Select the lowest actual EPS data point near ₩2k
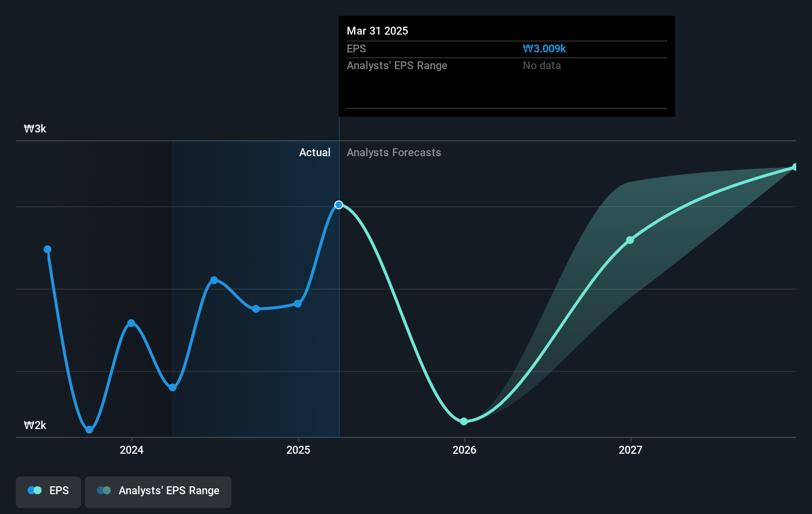The image size is (812, 514). click(89, 429)
